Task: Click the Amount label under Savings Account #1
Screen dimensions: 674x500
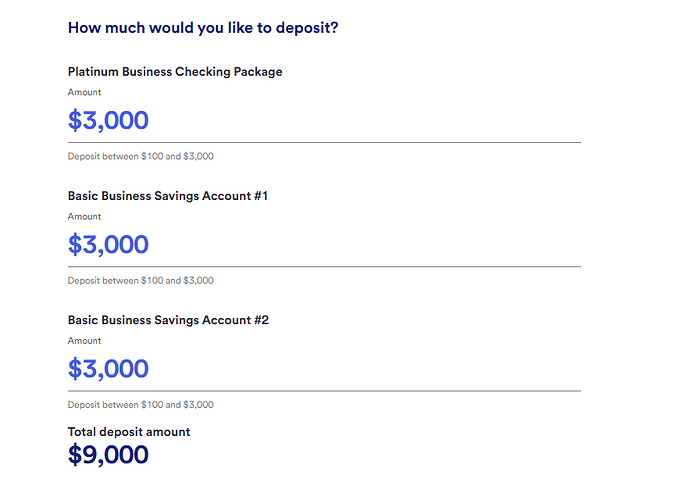Action: 84,216
